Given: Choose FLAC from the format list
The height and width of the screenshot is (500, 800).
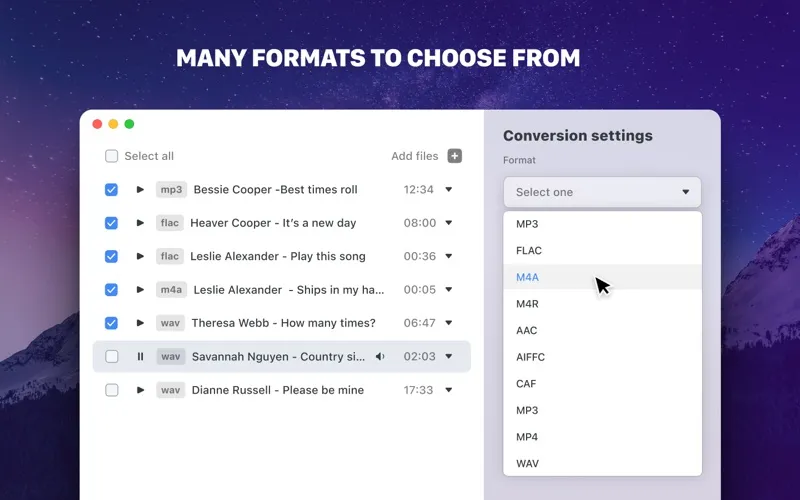Looking at the screenshot, I should 603,251.
